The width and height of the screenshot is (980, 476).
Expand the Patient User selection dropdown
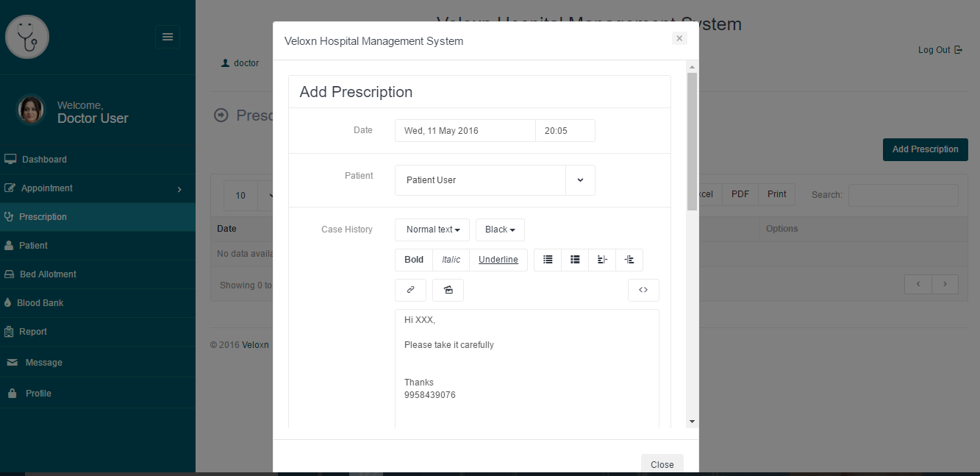click(x=580, y=180)
